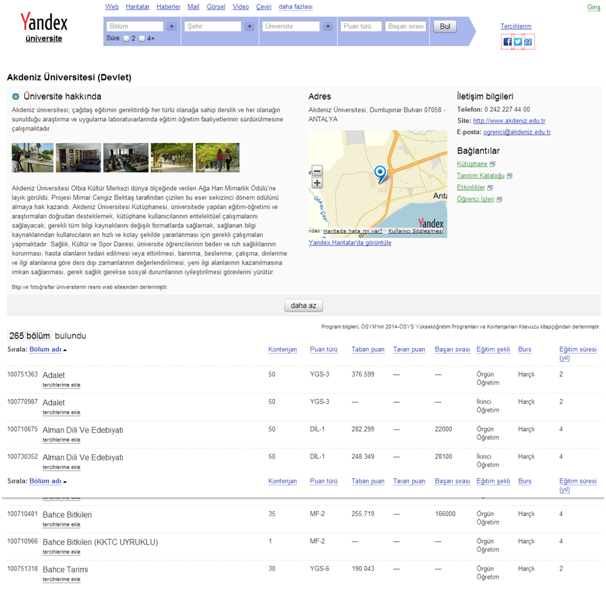This screenshot has width=606, height=589.
Task: Open external link icon beside Öğrenci İşleri
Action: tap(500, 199)
